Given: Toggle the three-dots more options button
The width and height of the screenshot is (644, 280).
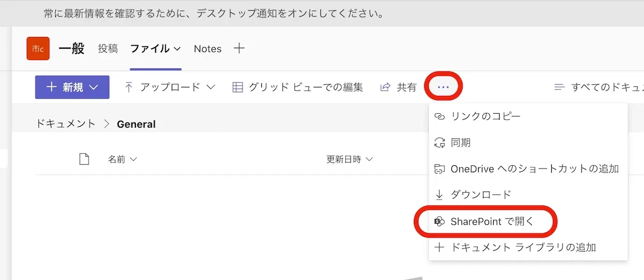Looking at the screenshot, I should 443,86.
